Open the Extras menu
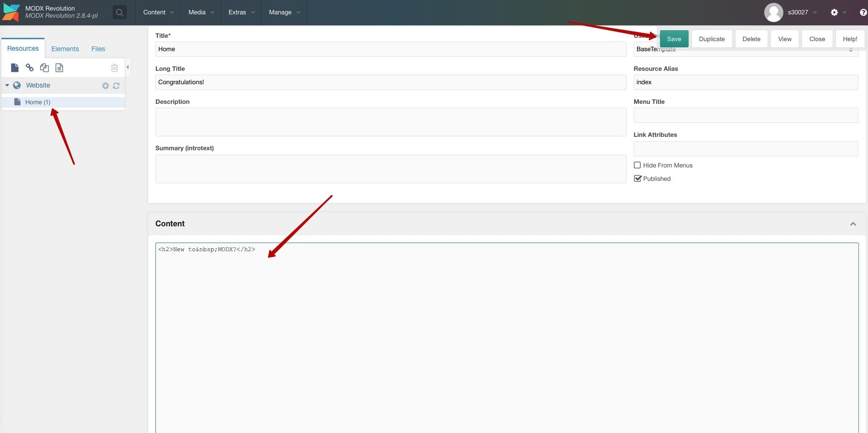 241,12
